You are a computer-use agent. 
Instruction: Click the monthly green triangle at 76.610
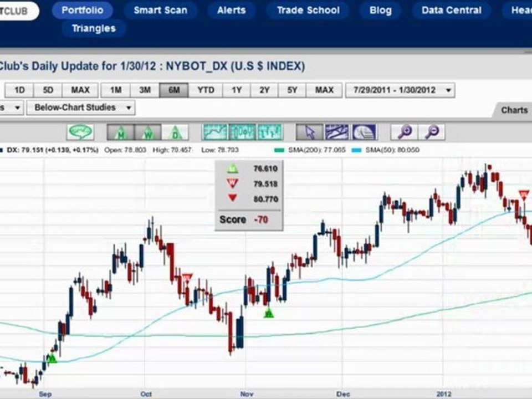click(x=232, y=168)
